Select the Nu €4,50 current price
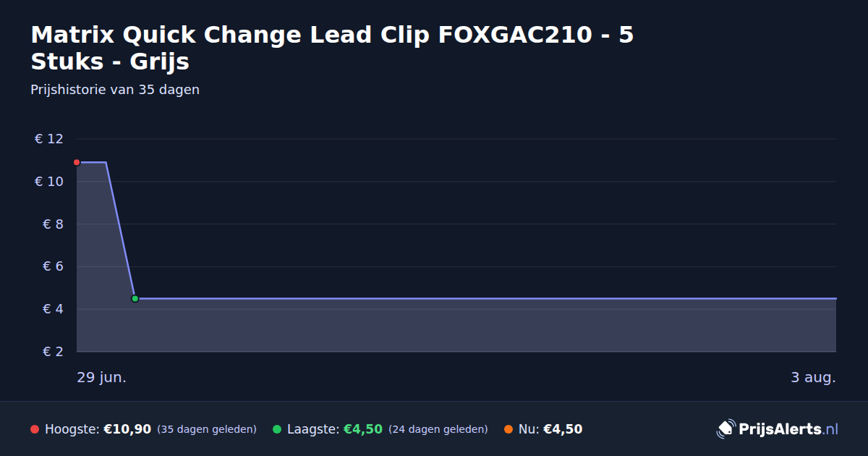The height and width of the screenshot is (456, 868). click(x=563, y=429)
